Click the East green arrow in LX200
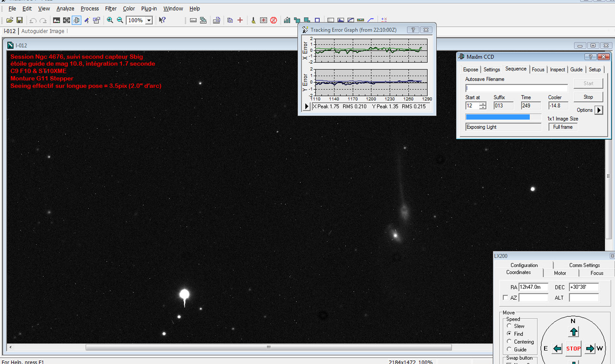This screenshot has width=615, height=364. (557, 349)
